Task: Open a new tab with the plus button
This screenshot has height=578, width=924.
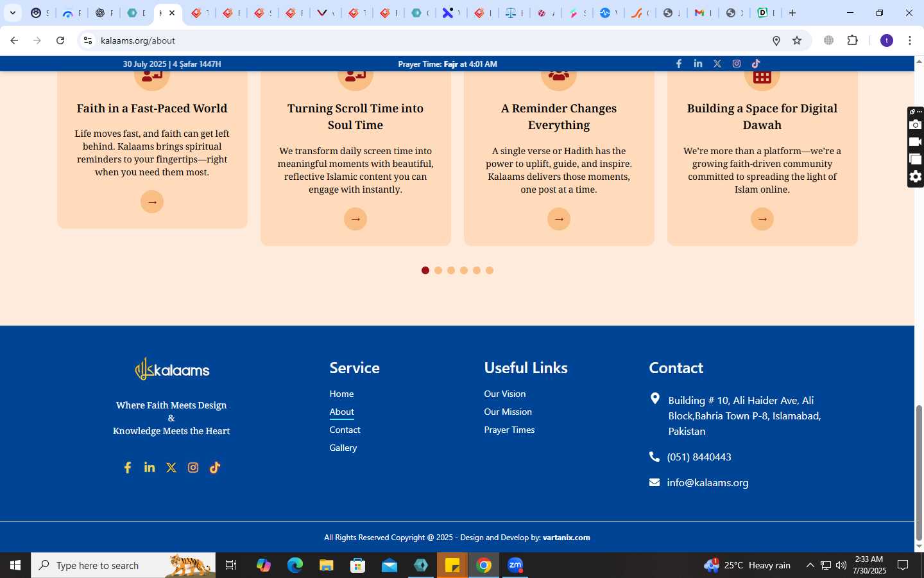Action: click(792, 13)
